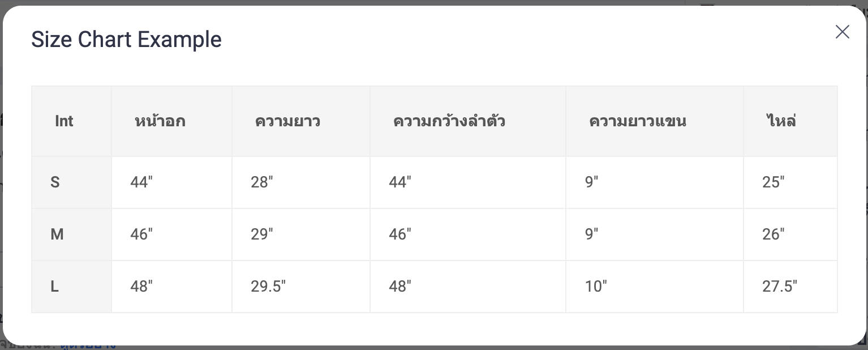Close the Size Chart Example dialog
Viewport: 868px width, 350px height.
pyautogui.click(x=843, y=32)
